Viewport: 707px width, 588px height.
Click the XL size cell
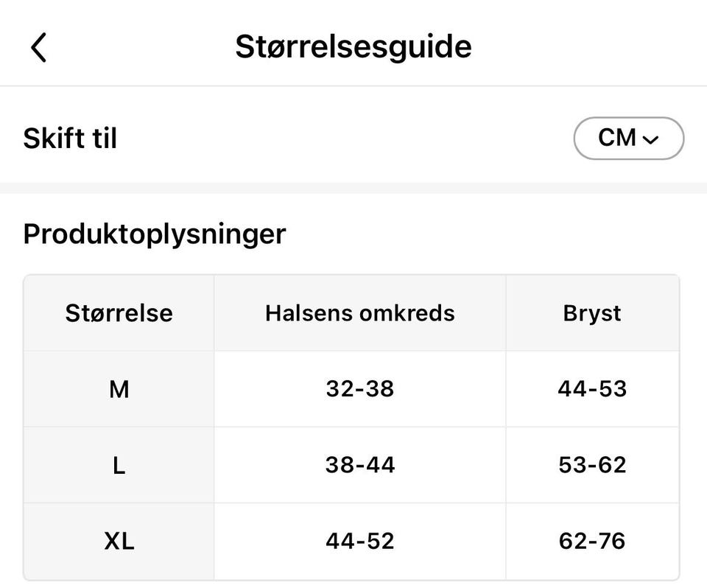pos(119,542)
